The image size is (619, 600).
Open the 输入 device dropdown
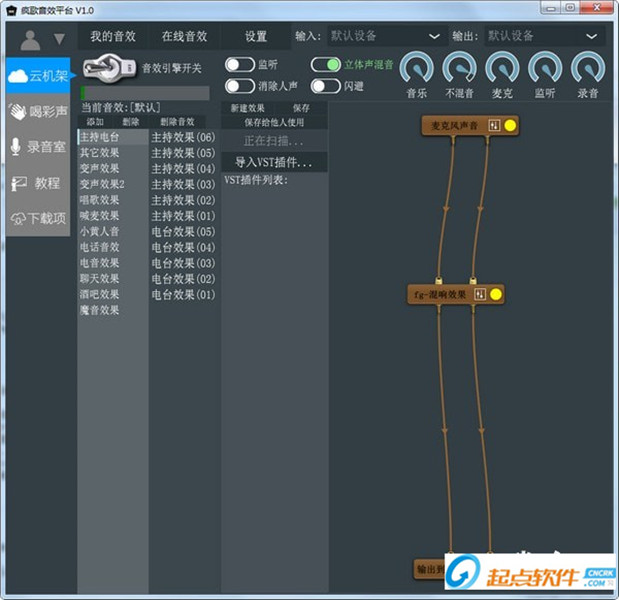pos(387,36)
